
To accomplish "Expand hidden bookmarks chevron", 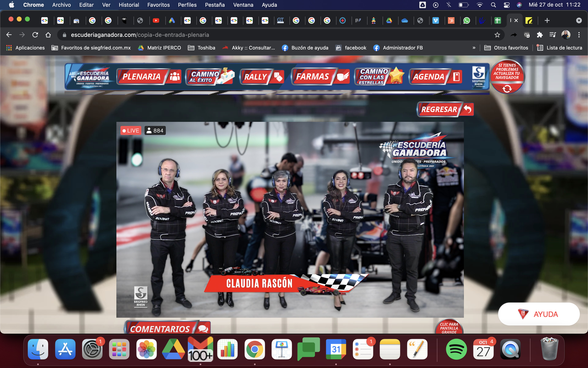I will [474, 48].
